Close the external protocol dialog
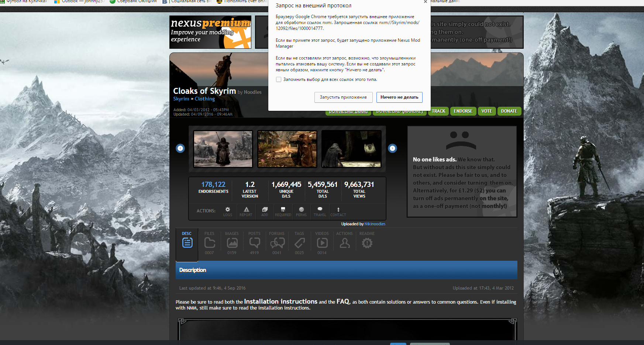Image resolution: width=644 pixels, height=345 pixels. tap(425, 2)
